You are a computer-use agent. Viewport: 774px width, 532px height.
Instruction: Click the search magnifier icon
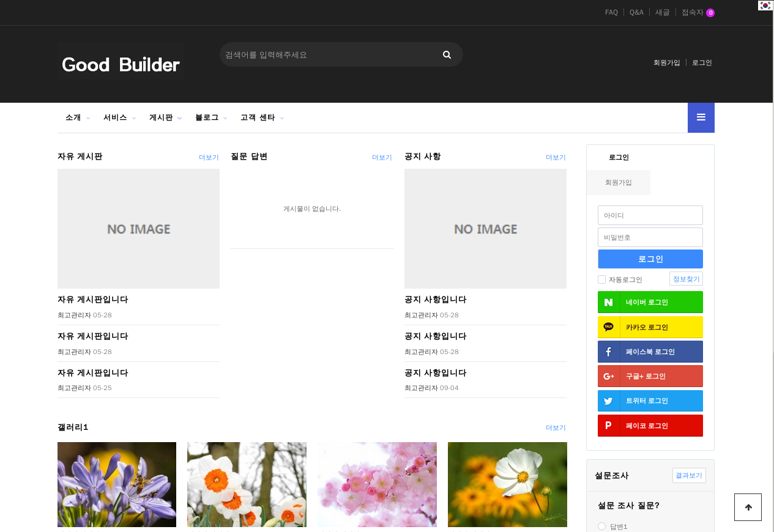(447, 55)
